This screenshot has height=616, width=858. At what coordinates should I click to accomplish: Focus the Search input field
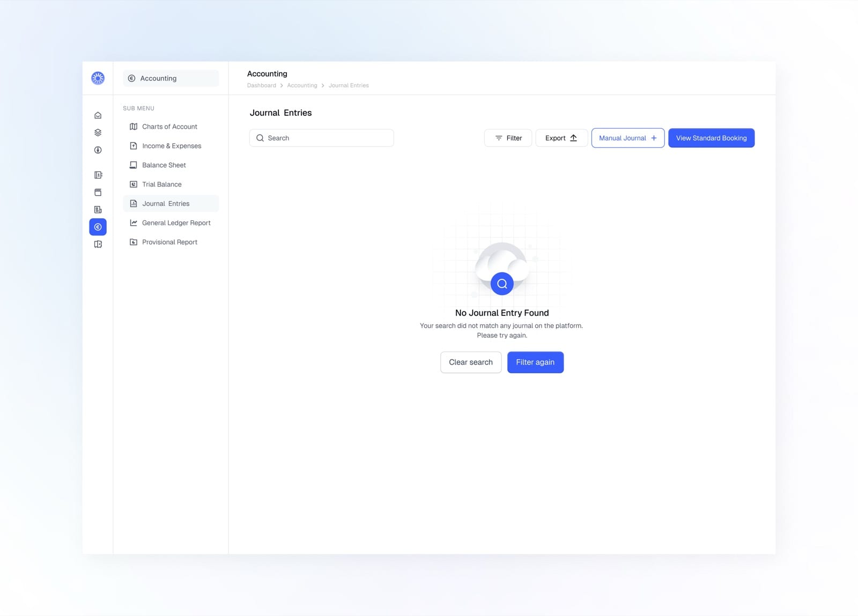click(321, 138)
